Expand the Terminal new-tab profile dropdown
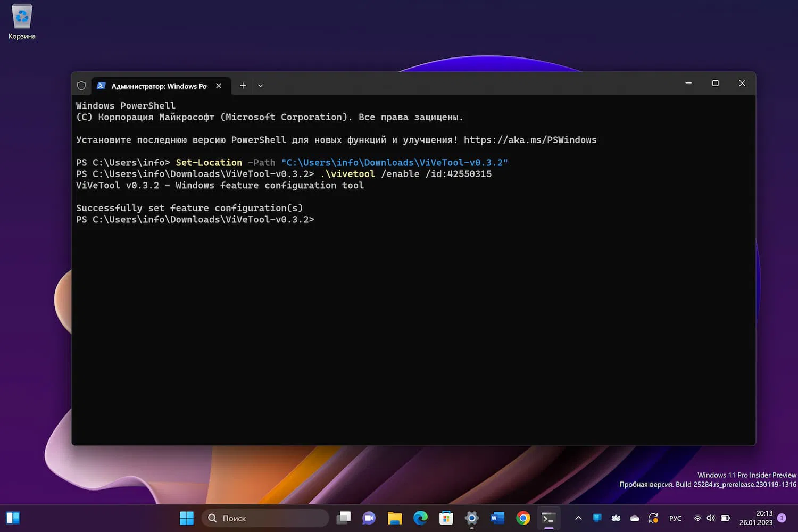 pyautogui.click(x=261, y=86)
